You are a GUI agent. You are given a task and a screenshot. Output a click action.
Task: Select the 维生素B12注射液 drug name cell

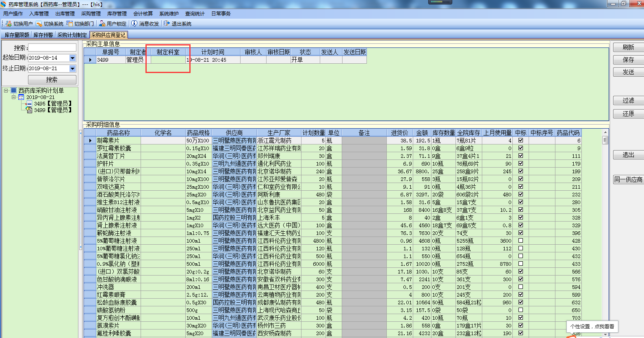118,202
